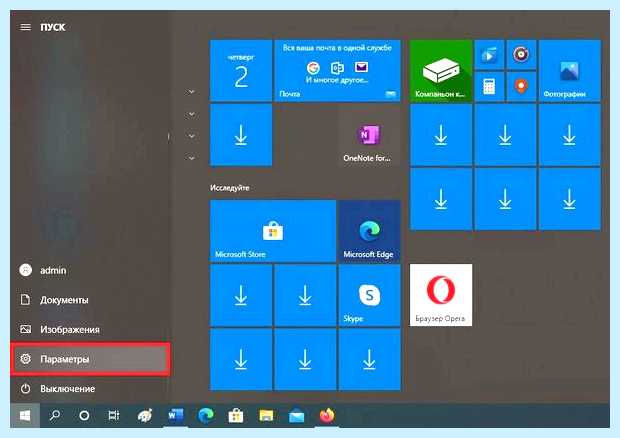The width and height of the screenshot is (620, 438).
Task: Launch the Браузер Opera tile
Action: (x=441, y=295)
